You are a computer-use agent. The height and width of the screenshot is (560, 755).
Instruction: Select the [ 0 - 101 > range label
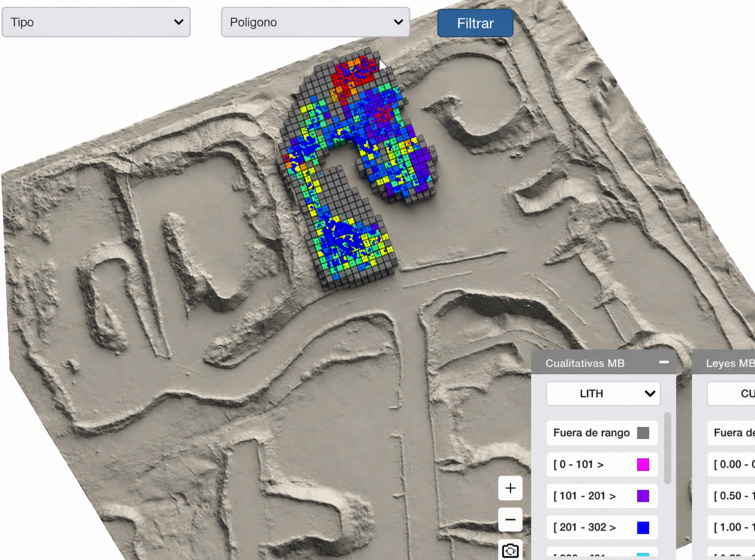tap(579, 465)
